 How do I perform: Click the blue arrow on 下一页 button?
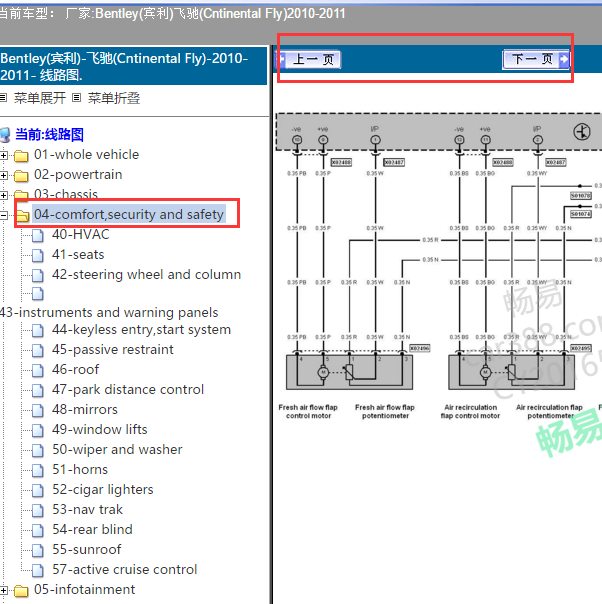pos(563,59)
